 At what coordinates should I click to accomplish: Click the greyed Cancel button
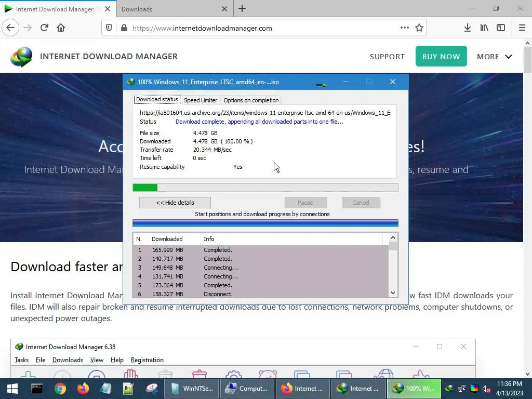click(361, 203)
